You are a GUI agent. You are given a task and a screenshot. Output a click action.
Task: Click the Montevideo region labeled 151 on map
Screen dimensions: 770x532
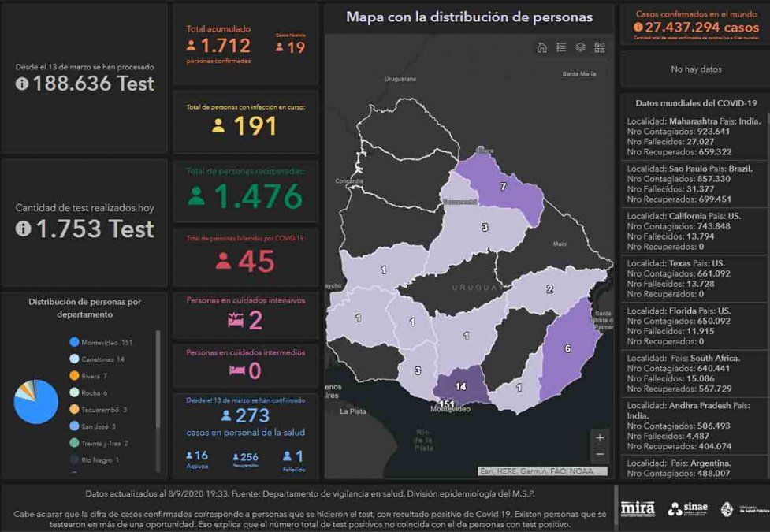pyautogui.click(x=447, y=404)
